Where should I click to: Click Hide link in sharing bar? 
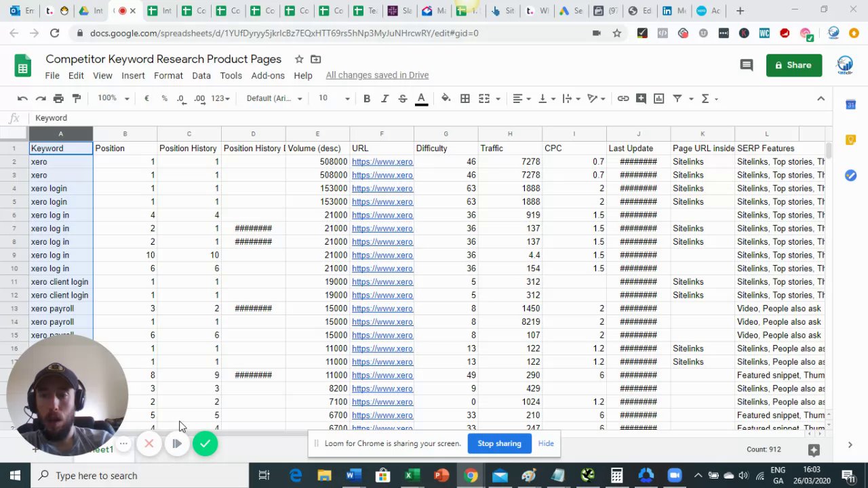coord(546,443)
